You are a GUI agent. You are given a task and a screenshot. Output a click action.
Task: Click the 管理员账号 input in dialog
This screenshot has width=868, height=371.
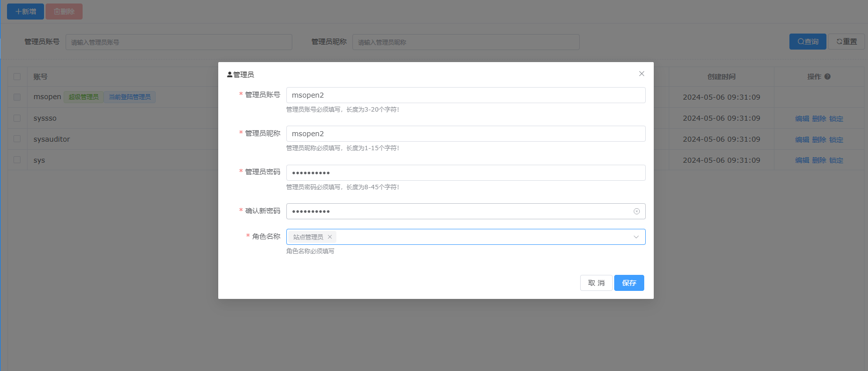[x=466, y=95]
